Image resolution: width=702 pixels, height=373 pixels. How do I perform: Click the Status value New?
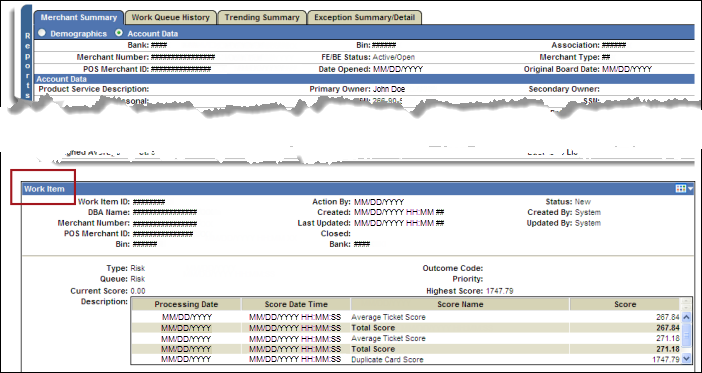[x=582, y=202]
